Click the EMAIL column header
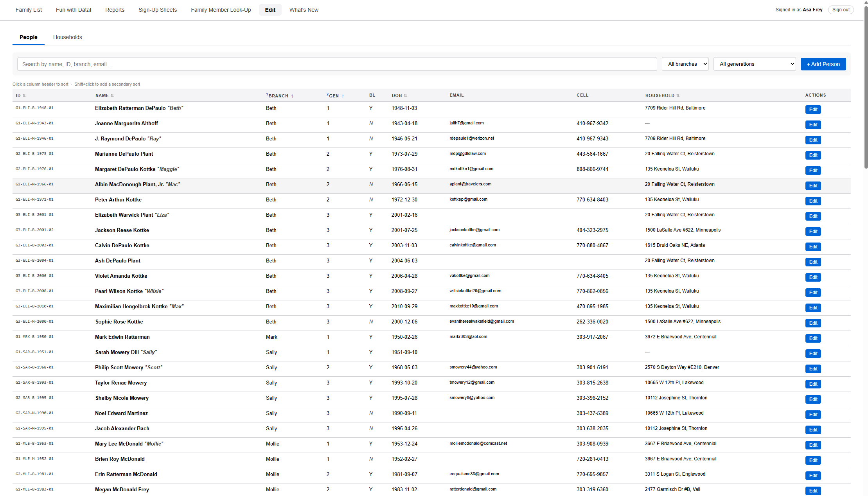Viewport: 868px width, 496px height. 456,95
